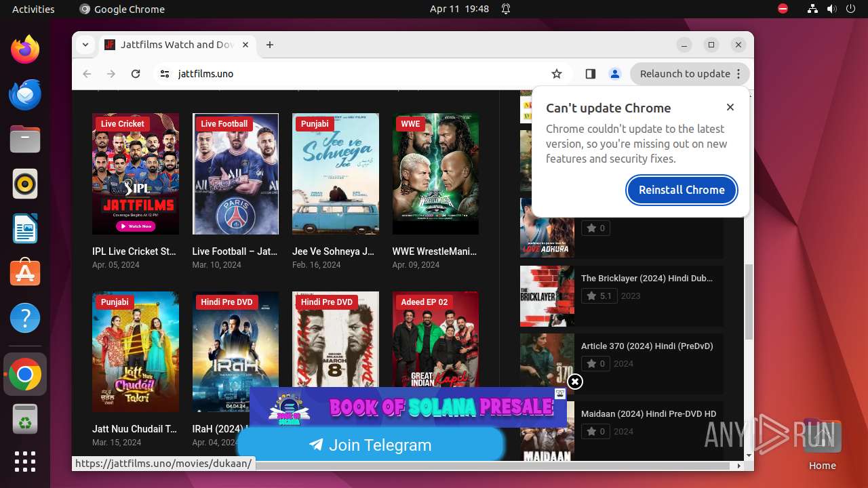Click horizontal scrollbar right arrow
The width and height of the screenshot is (868, 488).
pyautogui.click(x=739, y=466)
